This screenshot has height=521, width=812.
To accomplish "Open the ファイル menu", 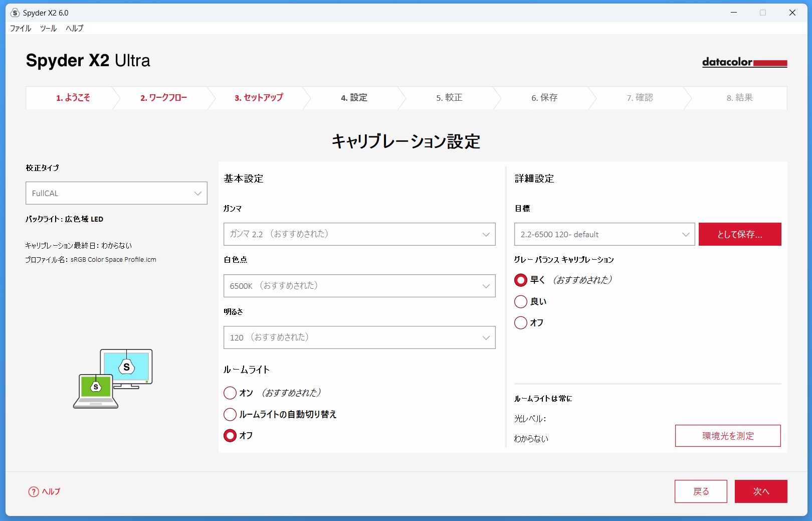I will point(21,28).
